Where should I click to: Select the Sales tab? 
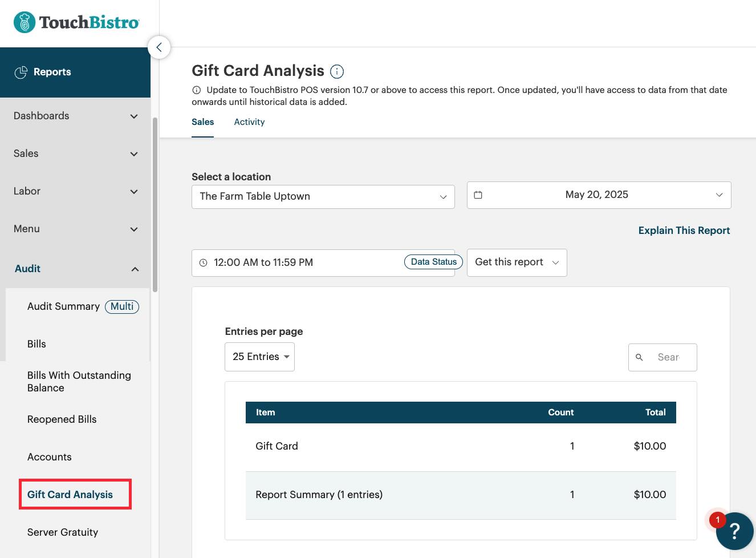click(202, 122)
